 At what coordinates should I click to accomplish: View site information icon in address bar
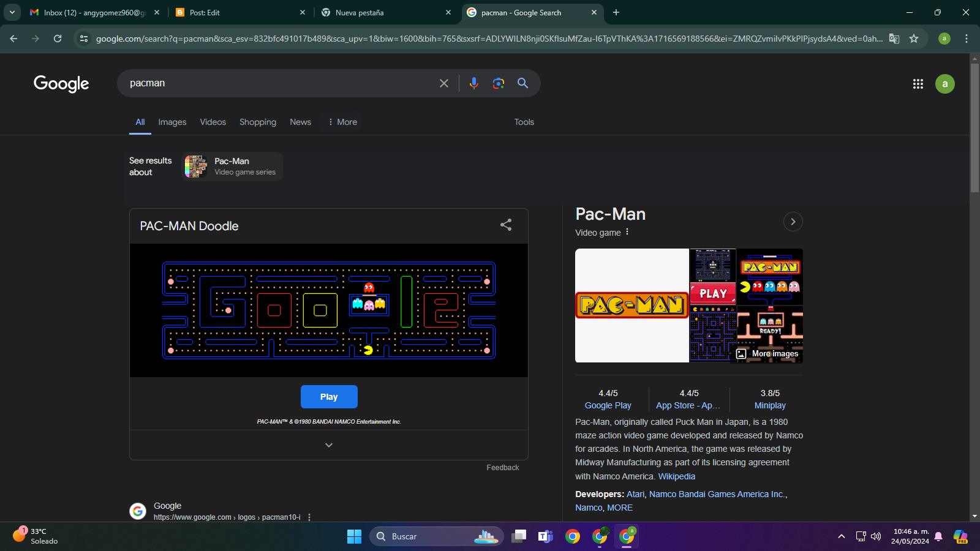84,39
